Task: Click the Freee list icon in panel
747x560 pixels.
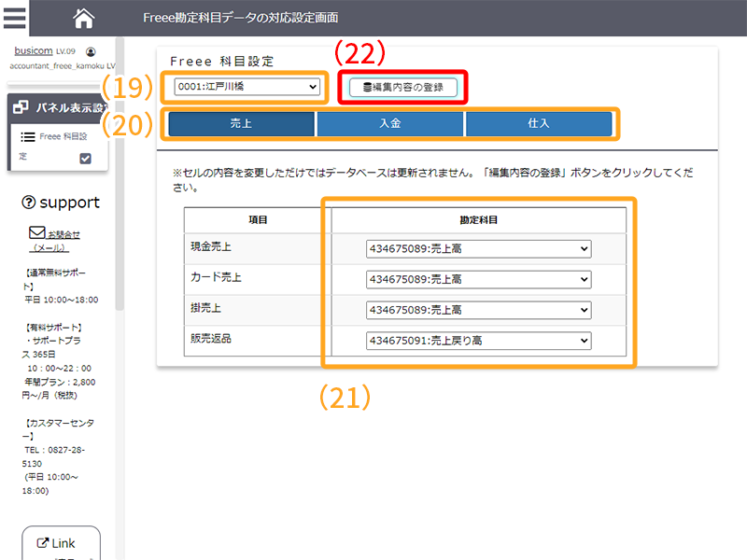Action: [28, 136]
